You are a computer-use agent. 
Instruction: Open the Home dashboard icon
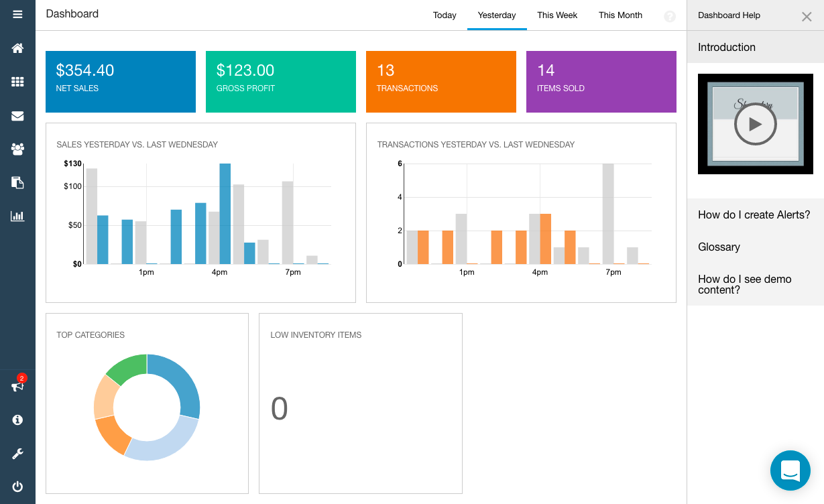tap(17, 48)
